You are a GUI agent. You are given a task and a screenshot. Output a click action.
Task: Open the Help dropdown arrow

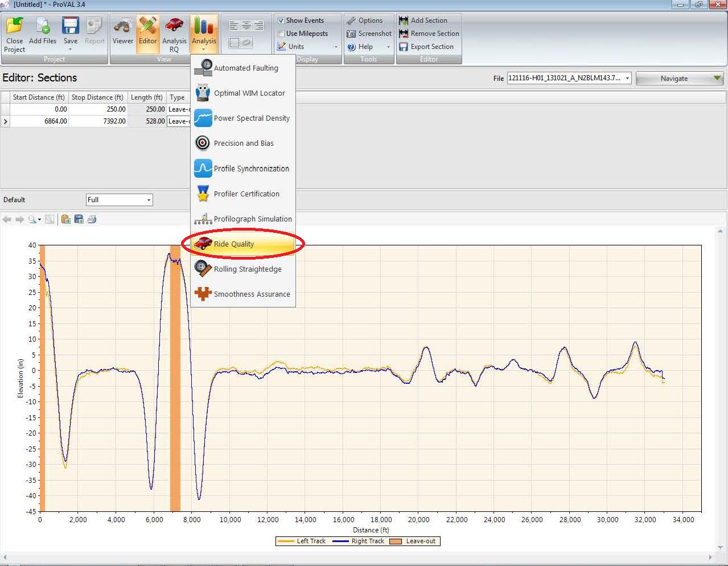tap(389, 47)
